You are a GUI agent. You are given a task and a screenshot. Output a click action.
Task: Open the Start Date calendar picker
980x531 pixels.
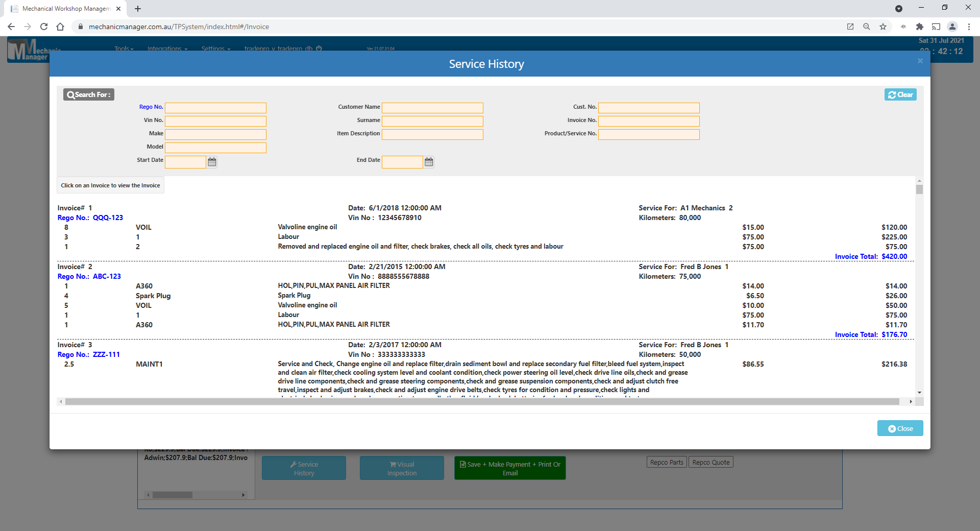click(212, 162)
